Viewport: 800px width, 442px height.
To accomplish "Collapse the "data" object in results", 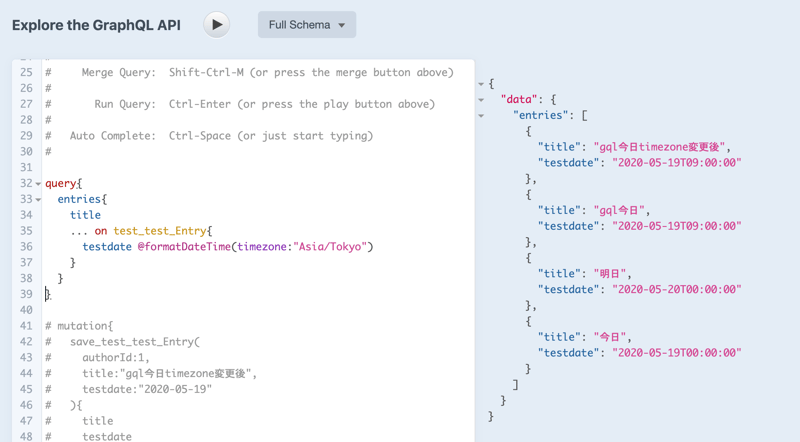I will (481, 100).
